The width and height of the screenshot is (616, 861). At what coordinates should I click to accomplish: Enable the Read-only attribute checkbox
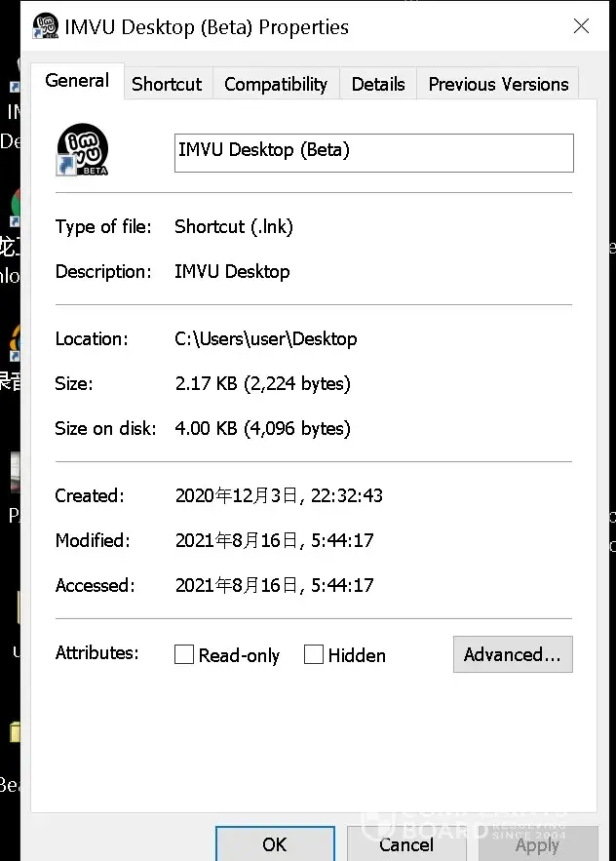pyautogui.click(x=184, y=655)
